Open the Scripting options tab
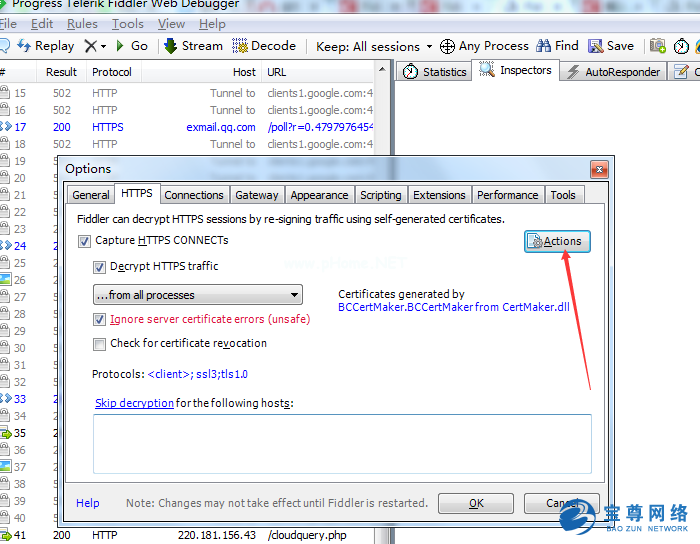Screen dimensions: 700x544 pos(381,195)
